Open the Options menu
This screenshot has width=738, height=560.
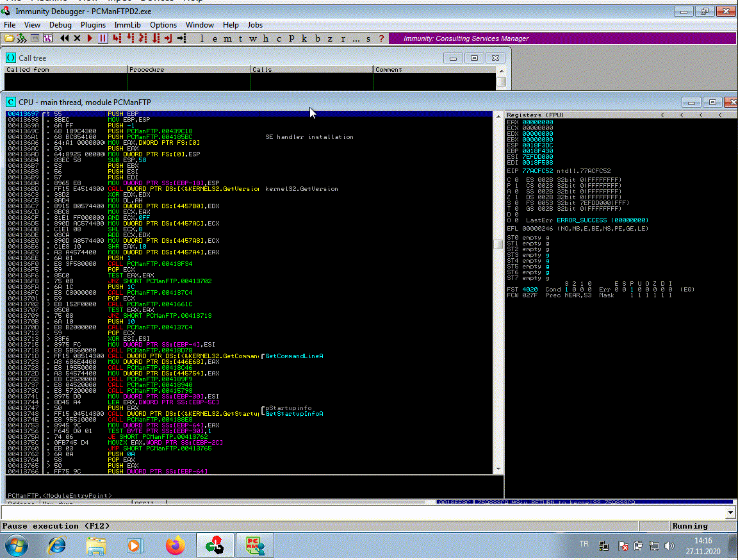(163, 25)
